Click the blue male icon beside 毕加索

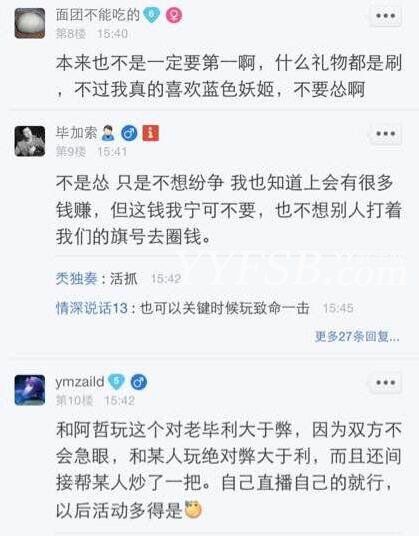(130, 133)
